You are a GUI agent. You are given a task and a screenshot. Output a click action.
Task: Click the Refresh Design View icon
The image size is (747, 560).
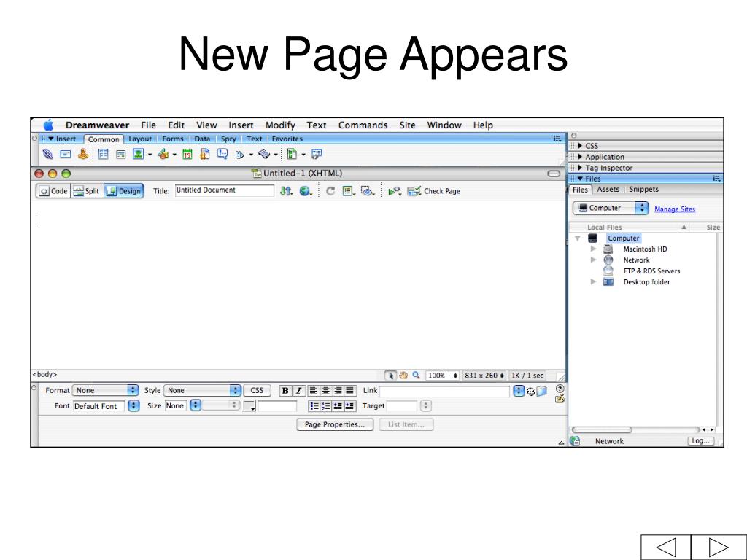pos(330,191)
